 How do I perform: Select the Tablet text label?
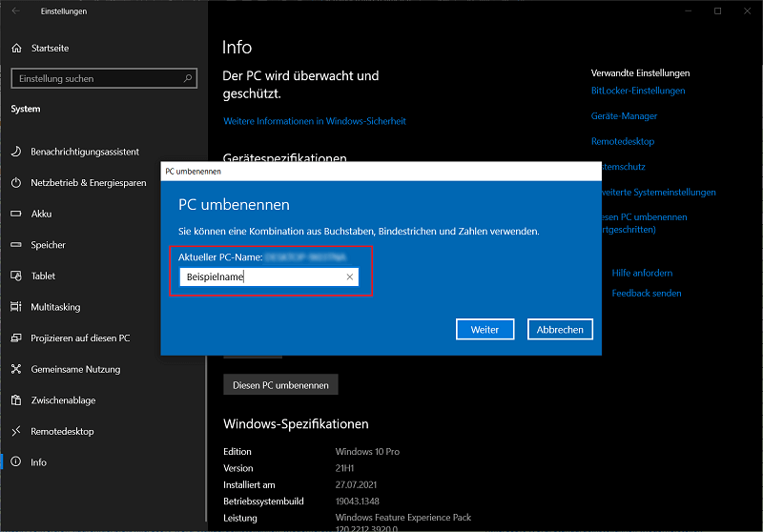pyautogui.click(x=43, y=276)
